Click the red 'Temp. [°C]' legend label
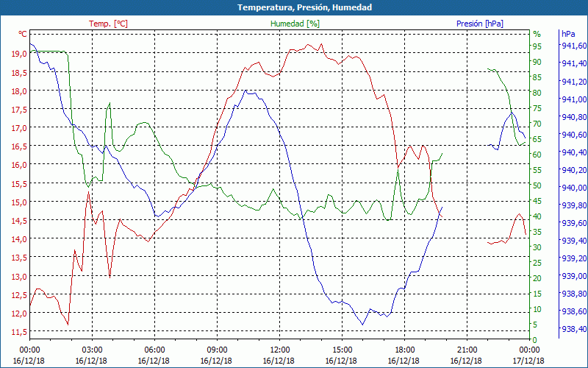This screenshot has width=588, height=368. (x=108, y=24)
